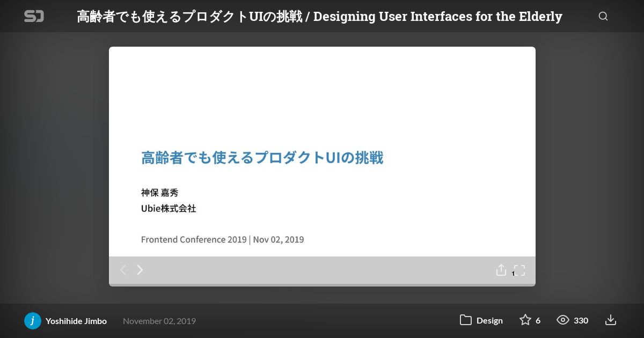Click the slide progress bar under the controls
644x338 pixels.
click(322, 285)
